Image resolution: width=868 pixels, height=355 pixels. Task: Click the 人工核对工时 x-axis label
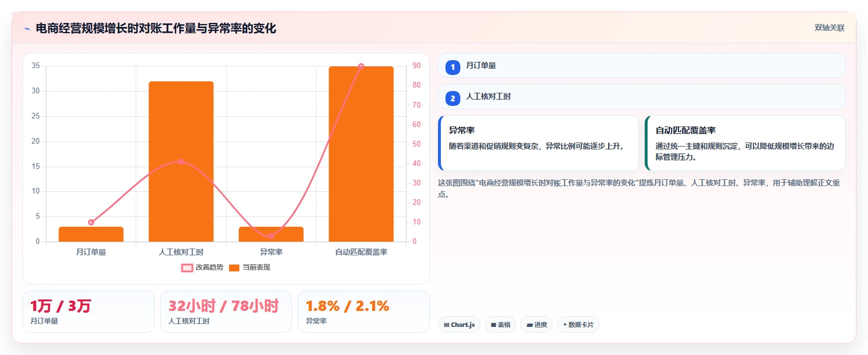click(x=181, y=252)
